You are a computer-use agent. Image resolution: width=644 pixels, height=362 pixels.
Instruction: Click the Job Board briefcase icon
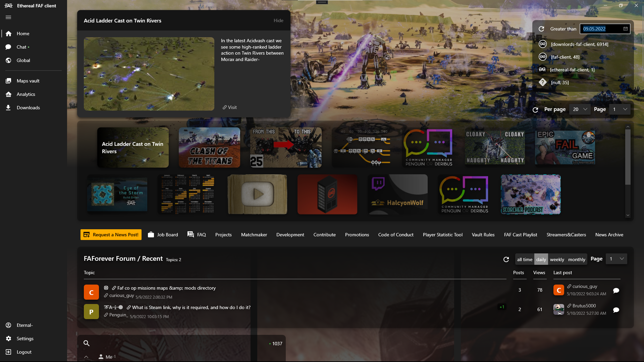click(x=151, y=235)
